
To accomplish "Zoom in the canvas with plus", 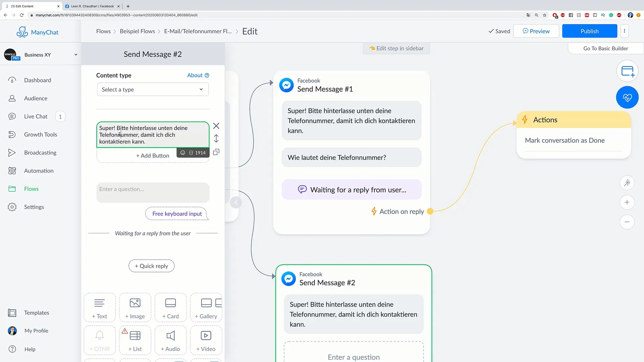I will point(627,202).
